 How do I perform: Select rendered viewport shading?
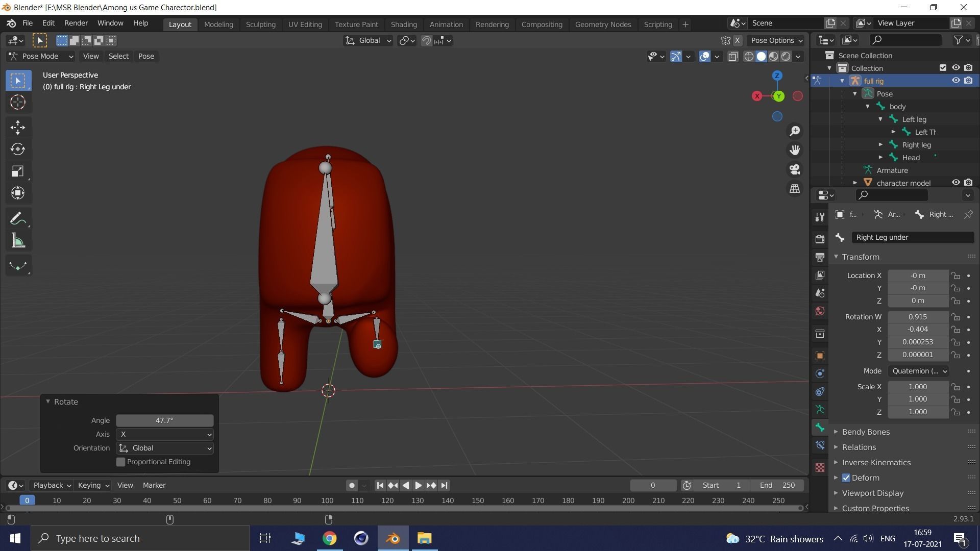click(786, 57)
